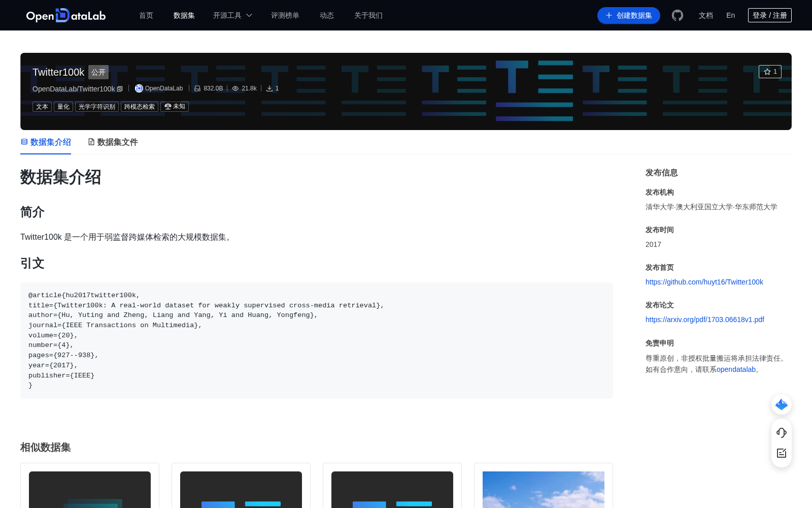Image resolution: width=812 pixels, height=508 pixels.
Task: Switch to 数据集介绍 tab
Action: [x=46, y=142]
